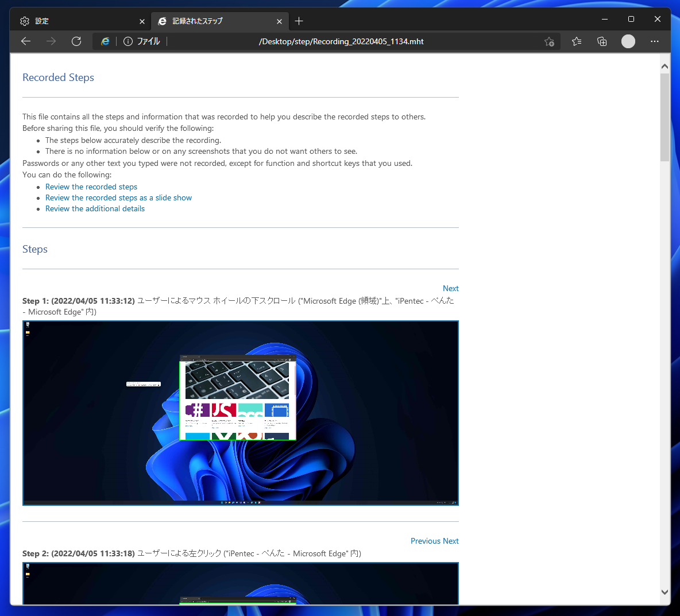
Task: Click the scrollbar down arrow
Action: pos(664,592)
